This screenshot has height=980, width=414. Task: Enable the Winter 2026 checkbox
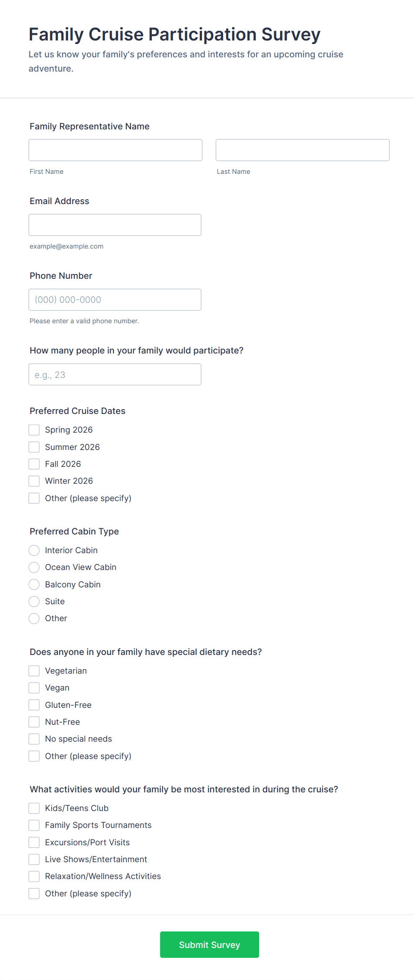[x=34, y=481]
